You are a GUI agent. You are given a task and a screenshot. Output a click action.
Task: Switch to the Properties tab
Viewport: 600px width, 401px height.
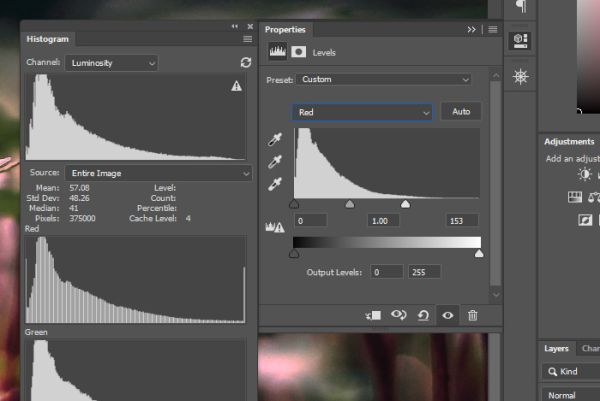pos(285,29)
